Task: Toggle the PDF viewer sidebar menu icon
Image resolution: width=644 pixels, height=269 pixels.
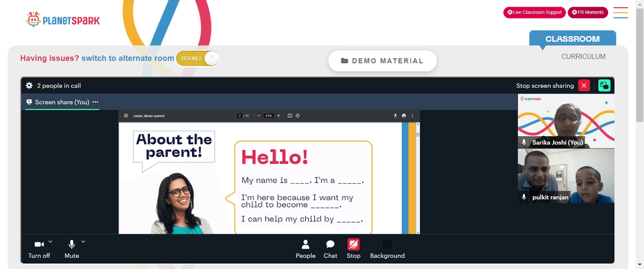Action: pyautogui.click(x=126, y=115)
